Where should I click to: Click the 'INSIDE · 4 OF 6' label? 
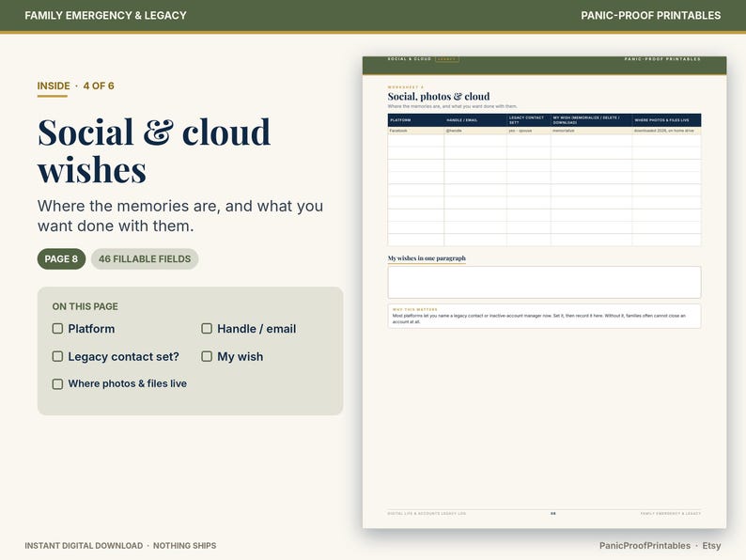[x=76, y=86]
